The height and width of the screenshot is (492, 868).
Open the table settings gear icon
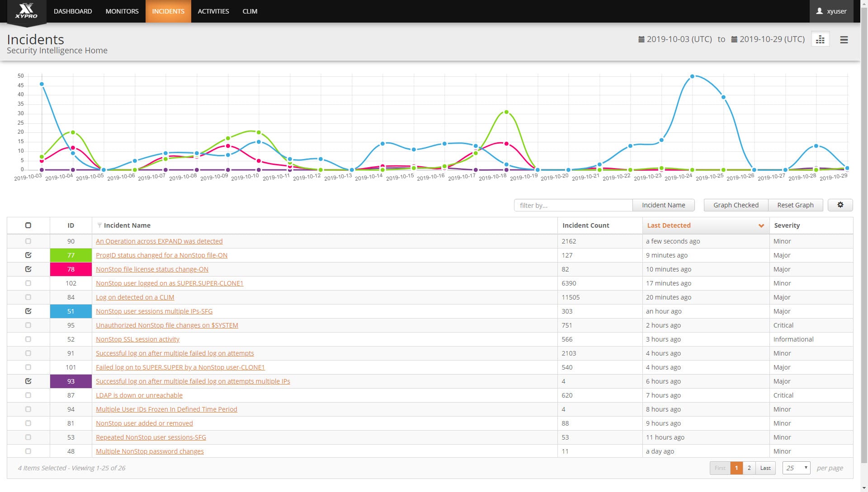[840, 205]
